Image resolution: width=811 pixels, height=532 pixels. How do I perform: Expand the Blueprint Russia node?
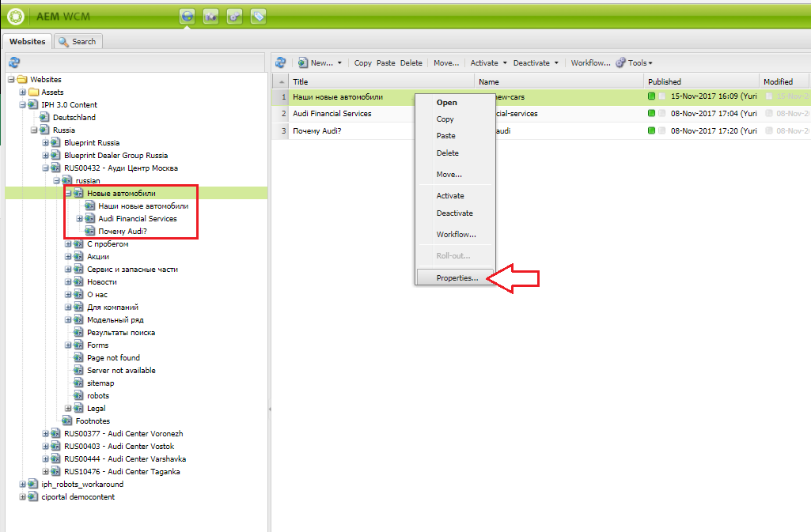click(45, 142)
